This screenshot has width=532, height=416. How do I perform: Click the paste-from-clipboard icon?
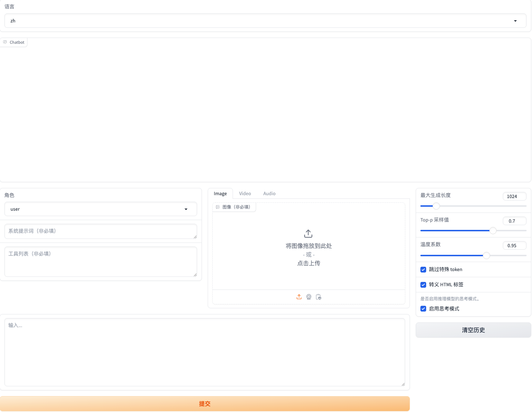(319, 297)
